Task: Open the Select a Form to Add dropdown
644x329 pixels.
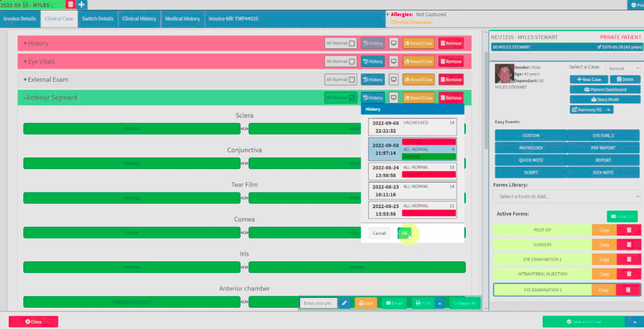Action: click(567, 197)
